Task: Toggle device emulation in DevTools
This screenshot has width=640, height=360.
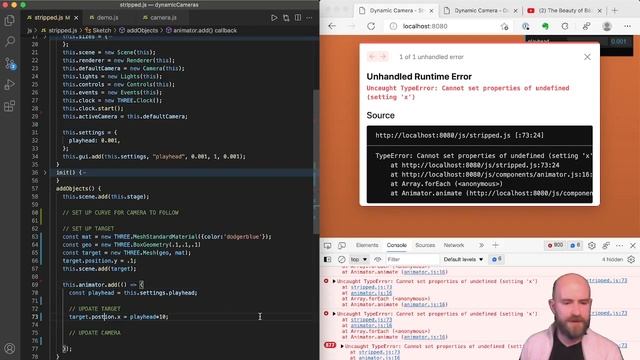Action: [342, 245]
